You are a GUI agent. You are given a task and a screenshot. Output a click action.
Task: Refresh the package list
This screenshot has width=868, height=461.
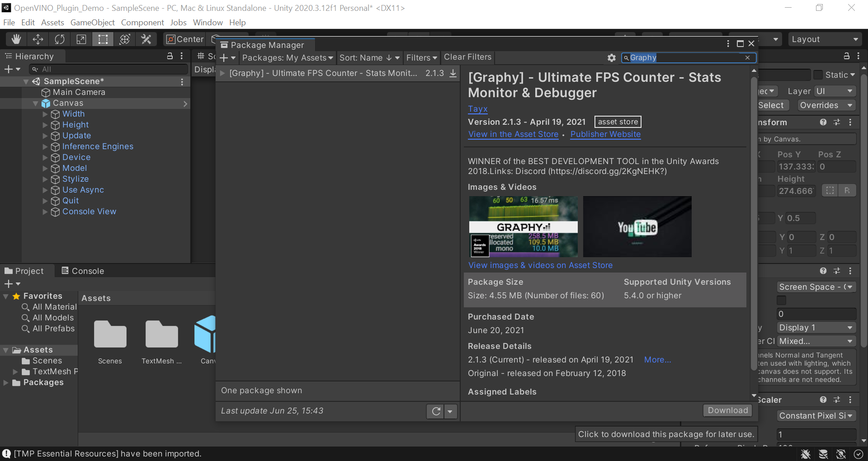point(436,411)
